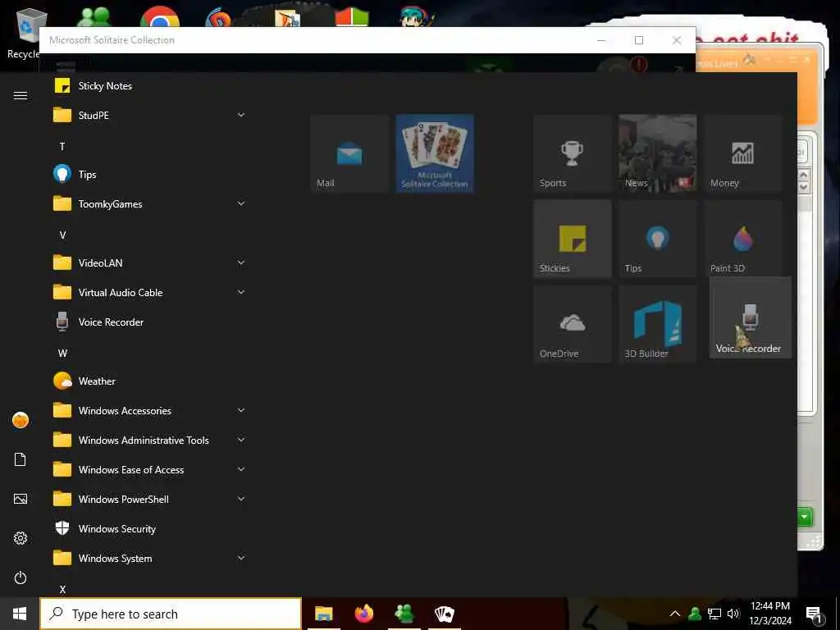Click the green dropdown button in background window

click(x=805, y=517)
